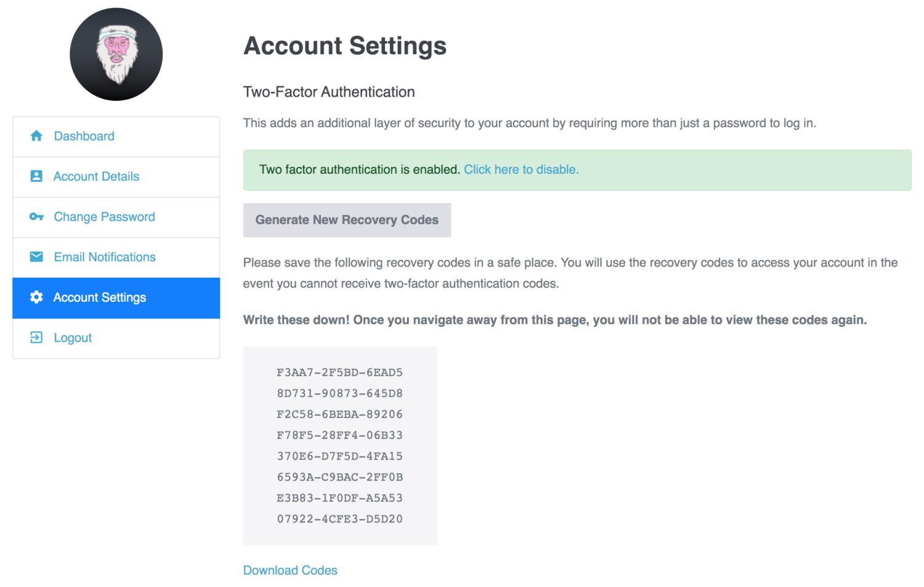Click the bold 'Write these down!' warning text

(555, 320)
